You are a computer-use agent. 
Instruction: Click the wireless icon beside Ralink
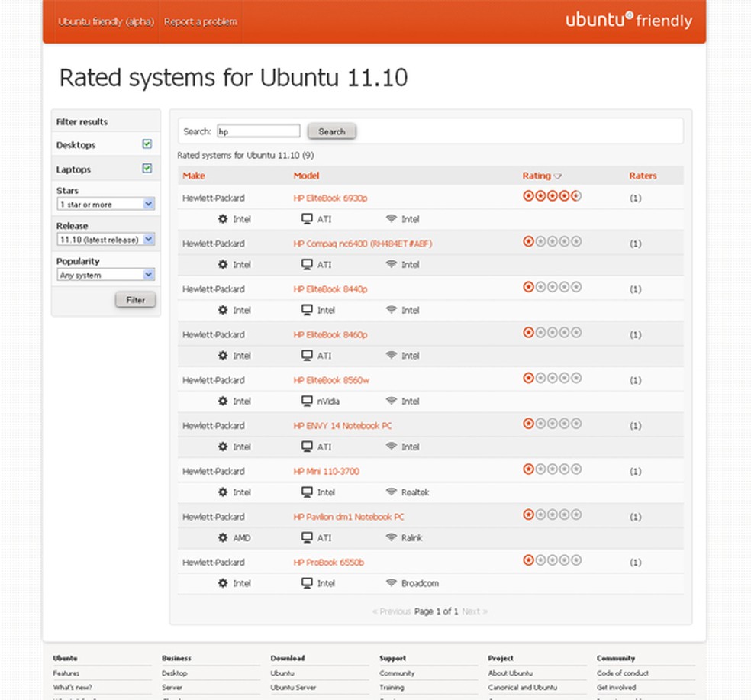pyautogui.click(x=392, y=537)
